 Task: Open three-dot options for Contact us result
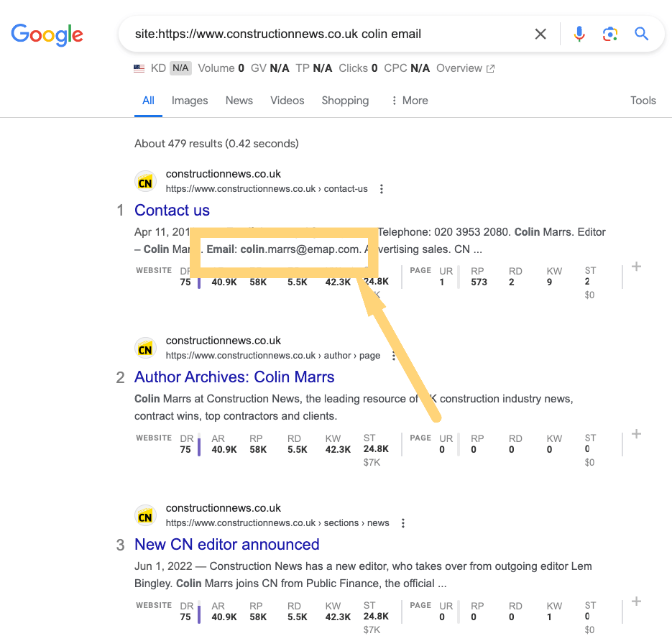(382, 189)
